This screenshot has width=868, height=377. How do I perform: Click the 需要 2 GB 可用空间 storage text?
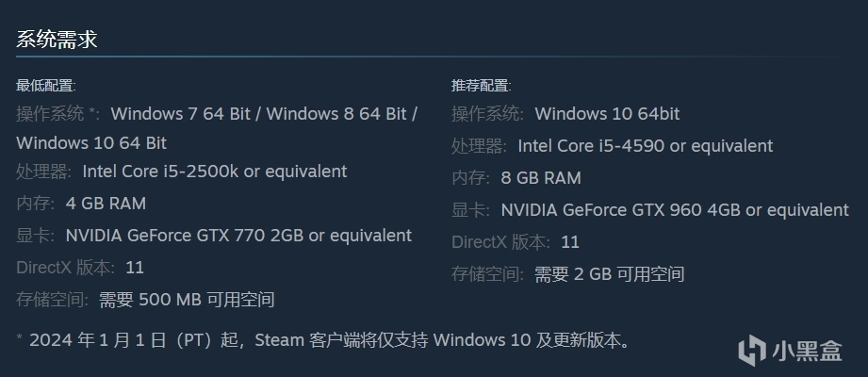click(609, 274)
